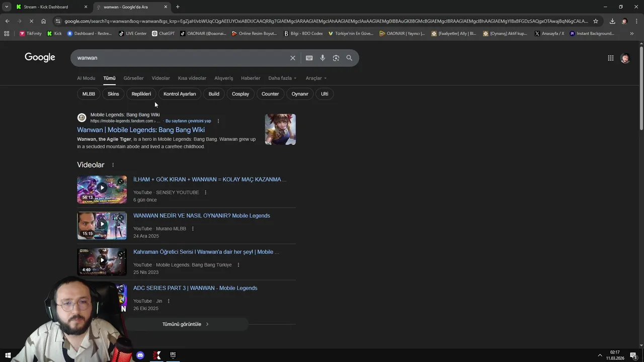Viewport: 644px width, 362px height.
Task: Close the wanwan Google search tab
Action: pyautogui.click(x=166, y=7)
